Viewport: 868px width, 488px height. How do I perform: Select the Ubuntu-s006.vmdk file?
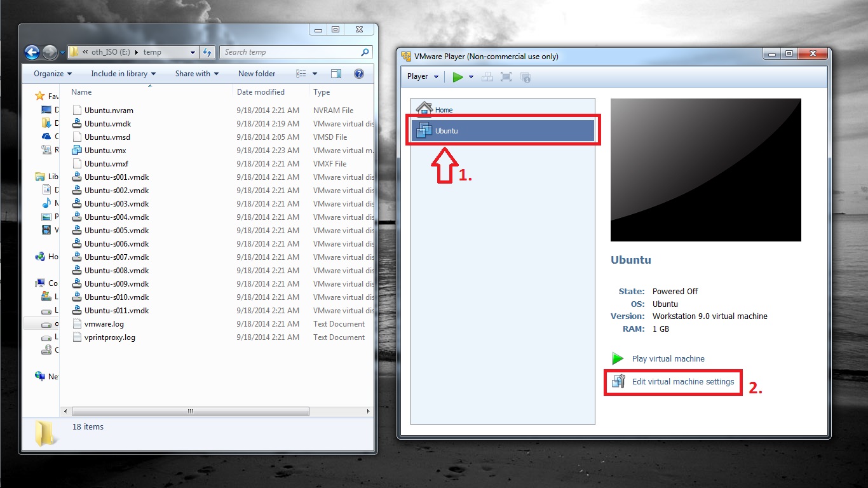pos(116,243)
